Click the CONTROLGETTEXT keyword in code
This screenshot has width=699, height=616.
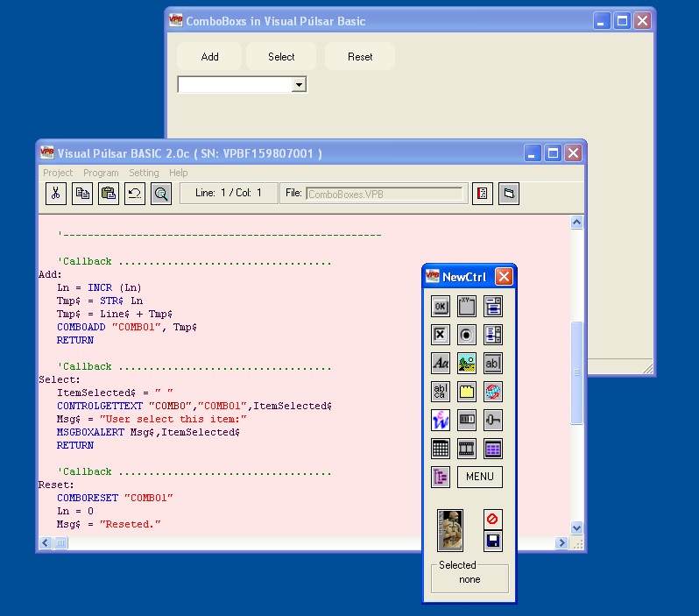pos(100,406)
